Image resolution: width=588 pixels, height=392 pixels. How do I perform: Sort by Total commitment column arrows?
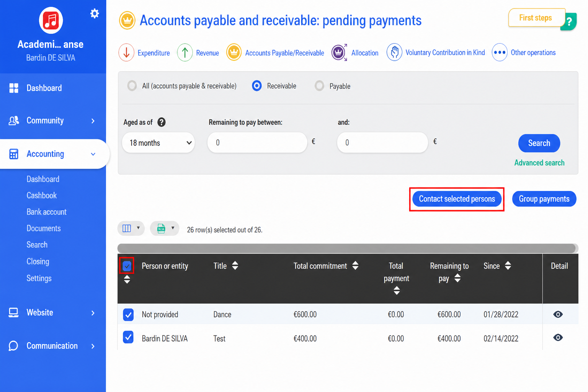pos(355,266)
